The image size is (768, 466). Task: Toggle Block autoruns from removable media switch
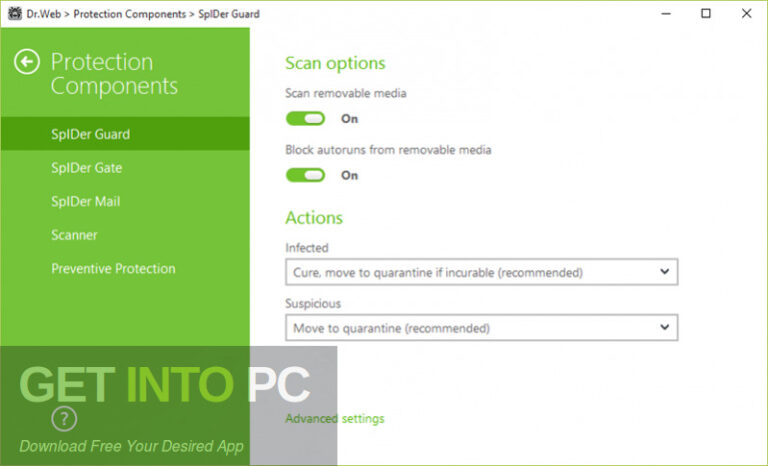(x=306, y=175)
